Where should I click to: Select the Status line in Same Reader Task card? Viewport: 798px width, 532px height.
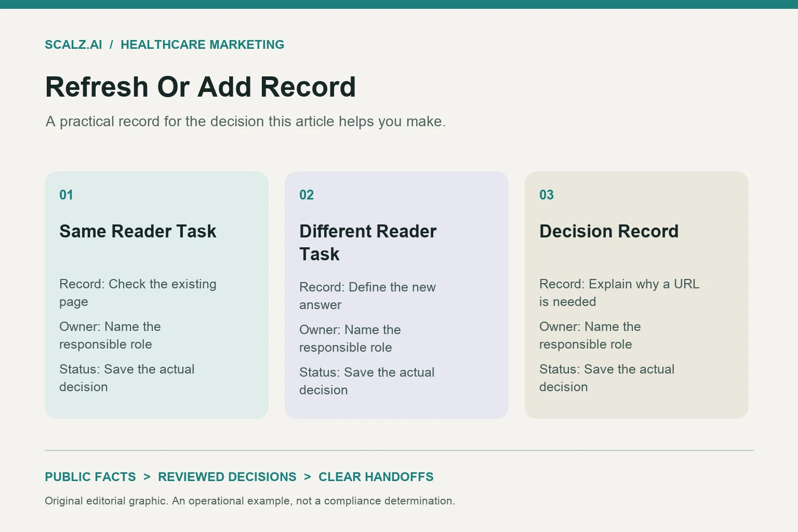[127, 378]
